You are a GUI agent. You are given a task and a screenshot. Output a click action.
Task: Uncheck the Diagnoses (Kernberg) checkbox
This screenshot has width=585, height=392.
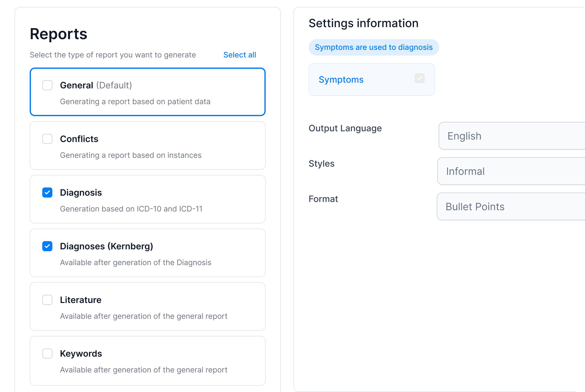click(47, 246)
